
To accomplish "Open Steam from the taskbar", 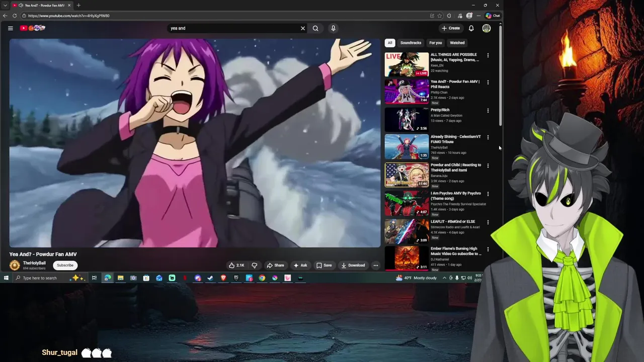I will click(x=210, y=278).
